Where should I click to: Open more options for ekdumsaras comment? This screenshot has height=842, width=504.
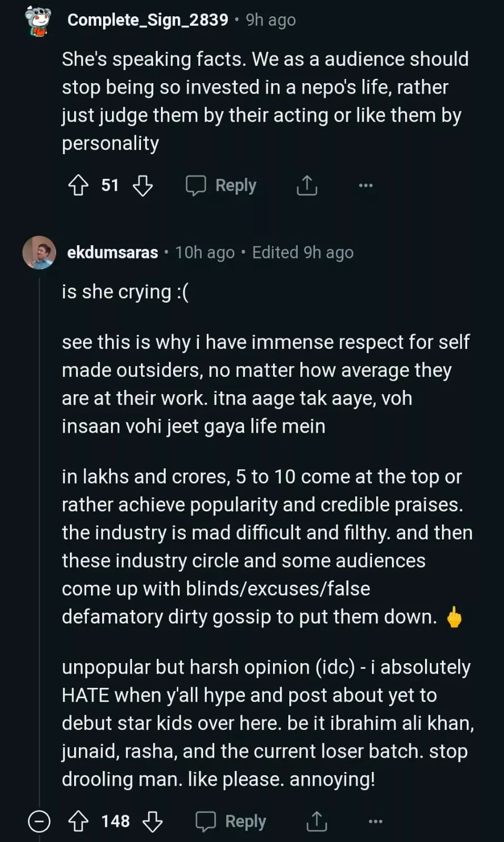click(x=376, y=821)
